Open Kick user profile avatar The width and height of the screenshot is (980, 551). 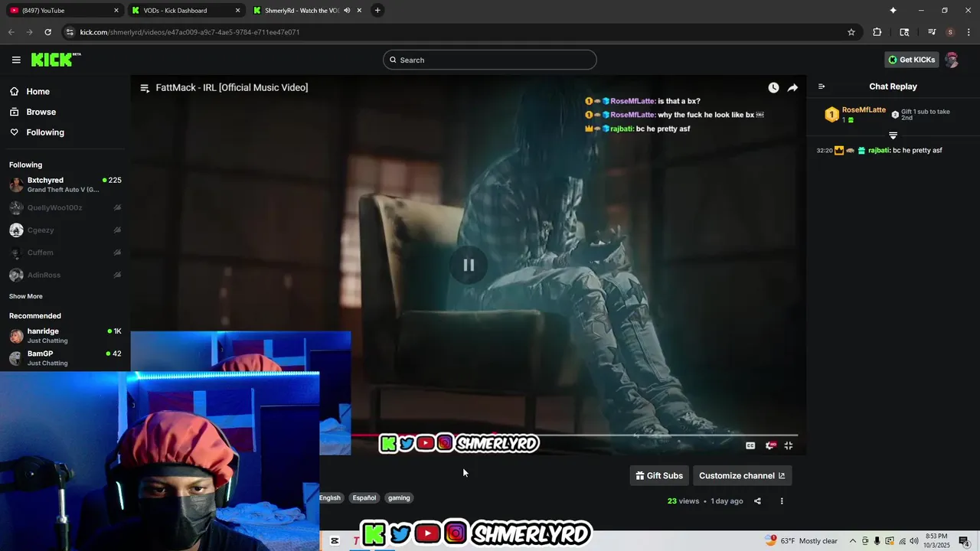952,60
